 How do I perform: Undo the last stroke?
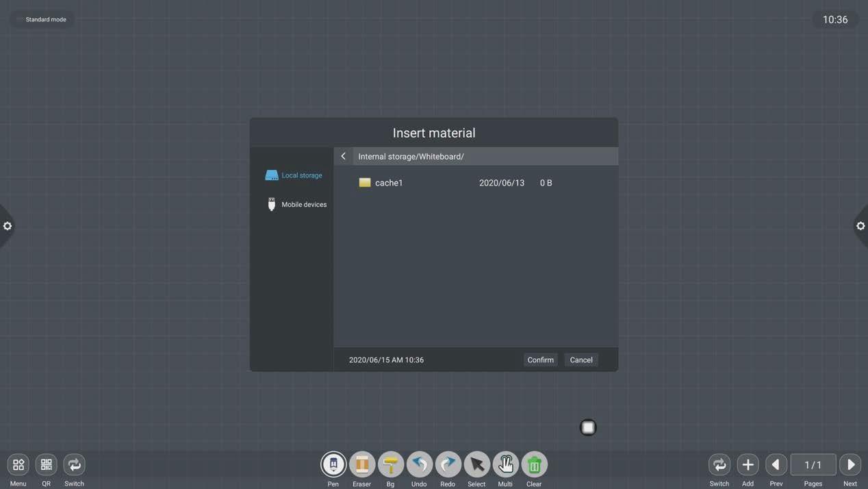tap(420, 464)
